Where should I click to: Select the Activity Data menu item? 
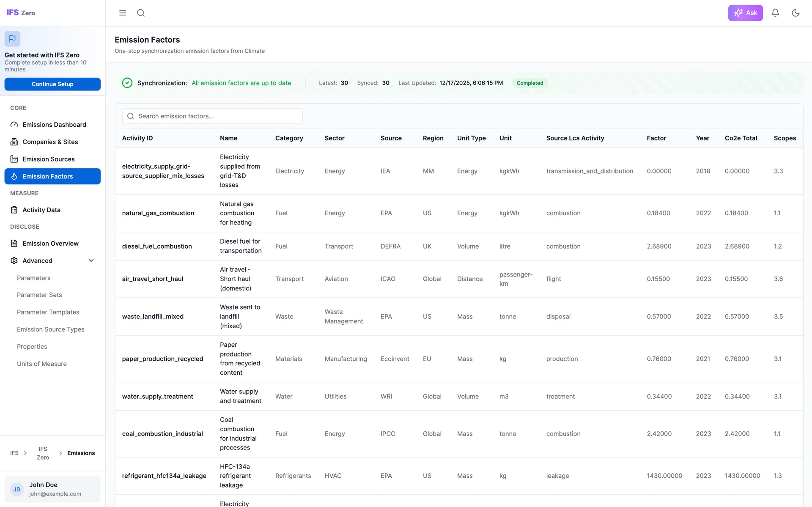pyautogui.click(x=41, y=210)
